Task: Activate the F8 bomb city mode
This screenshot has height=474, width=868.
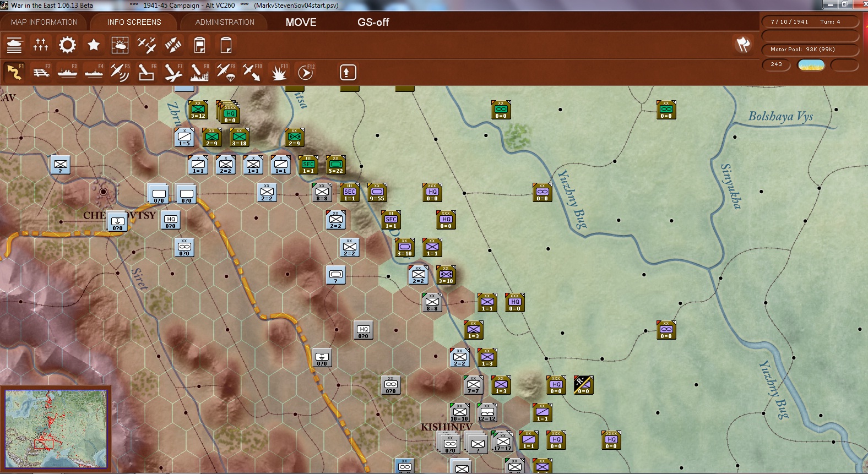Action: point(199,72)
